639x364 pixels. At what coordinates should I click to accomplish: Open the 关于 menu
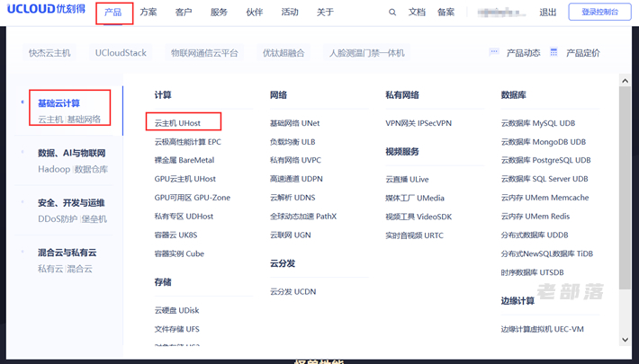[x=325, y=13]
